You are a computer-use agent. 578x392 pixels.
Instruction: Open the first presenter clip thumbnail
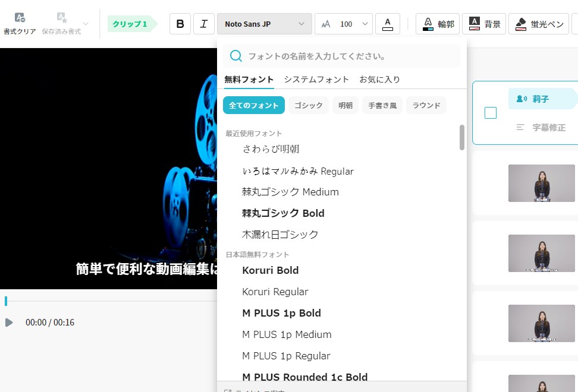542,184
